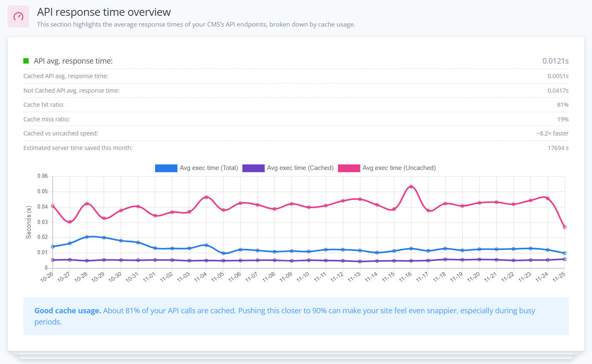The width and height of the screenshot is (592, 364).
Task: Click the total exec time data point at 10-28
Action: pos(87,237)
